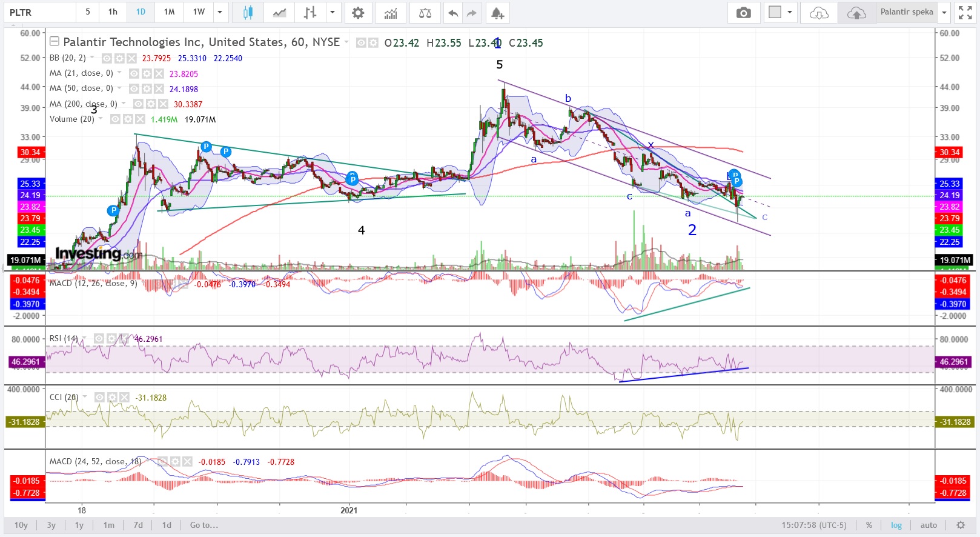Collapse the Palantir Technologies legend
Screen dimensions: 980x537
pos(55,42)
